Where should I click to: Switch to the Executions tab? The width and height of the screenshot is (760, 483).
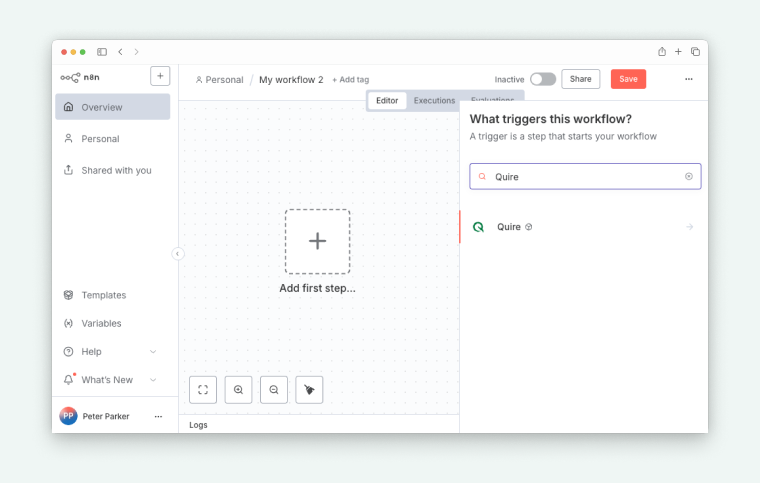pos(434,101)
